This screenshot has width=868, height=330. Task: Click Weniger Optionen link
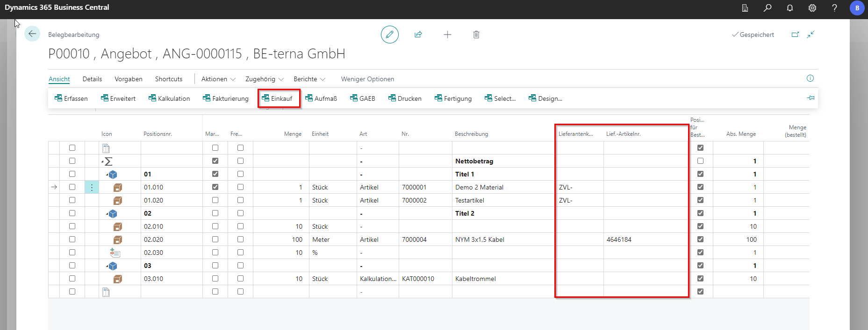(x=367, y=79)
